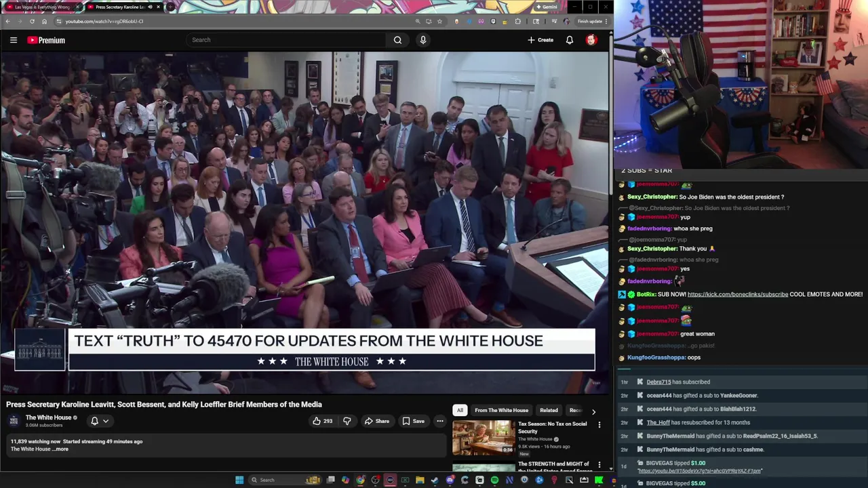Dislike the video

click(347, 421)
